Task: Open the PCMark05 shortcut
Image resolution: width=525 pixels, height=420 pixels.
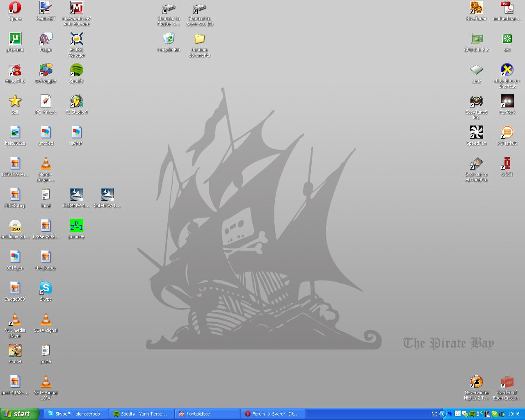Action: (x=507, y=136)
